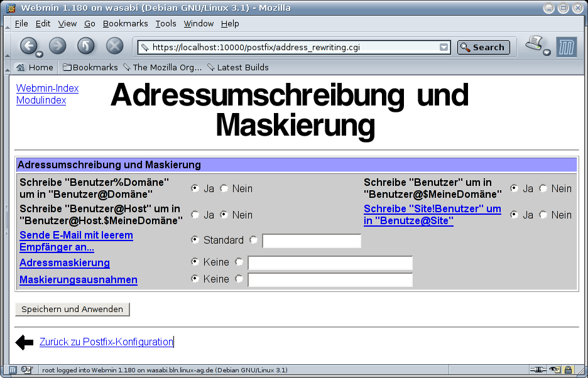Select Nein for Benutzer@Host rewriting
Image resolution: width=588 pixels, height=378 pixels.
click(x=224, y=215)
